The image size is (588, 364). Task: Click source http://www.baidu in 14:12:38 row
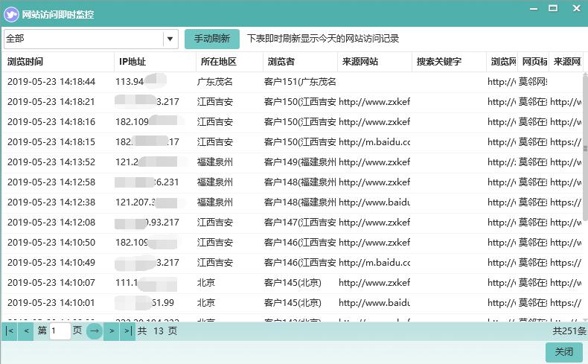point(374,202)
